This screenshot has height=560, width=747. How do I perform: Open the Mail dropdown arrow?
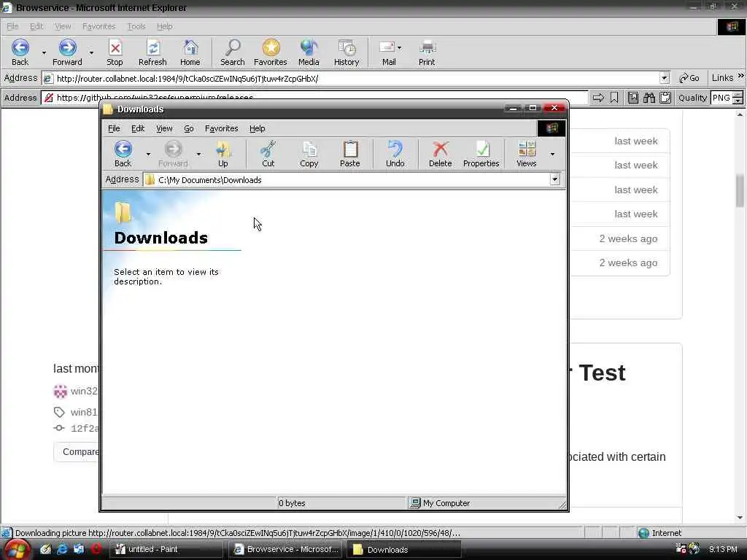tap(399, 47)
